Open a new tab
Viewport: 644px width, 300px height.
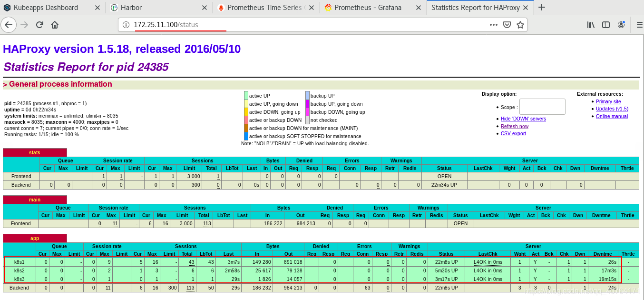pyautogui.click(x=541, y=7)
